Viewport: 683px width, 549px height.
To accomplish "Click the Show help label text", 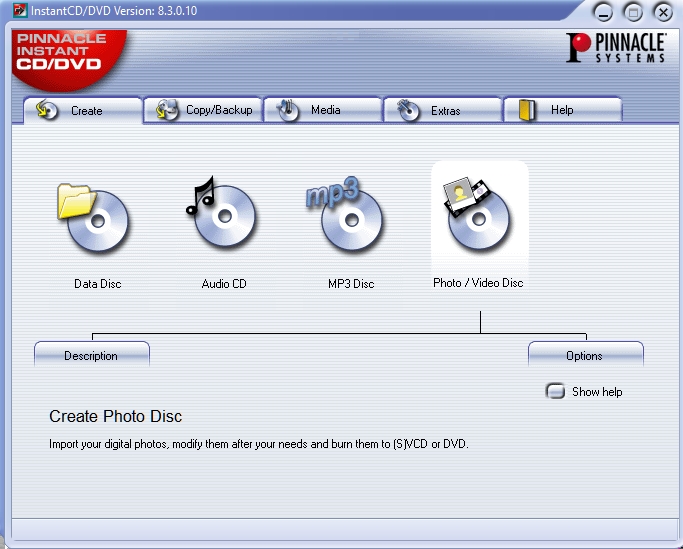I will (x=597, y=392).
